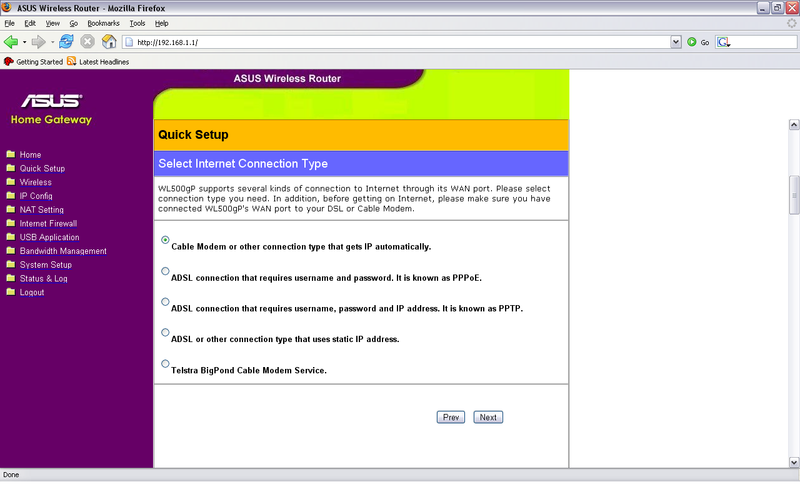Click the Firefox icon in the title bar

7,8
